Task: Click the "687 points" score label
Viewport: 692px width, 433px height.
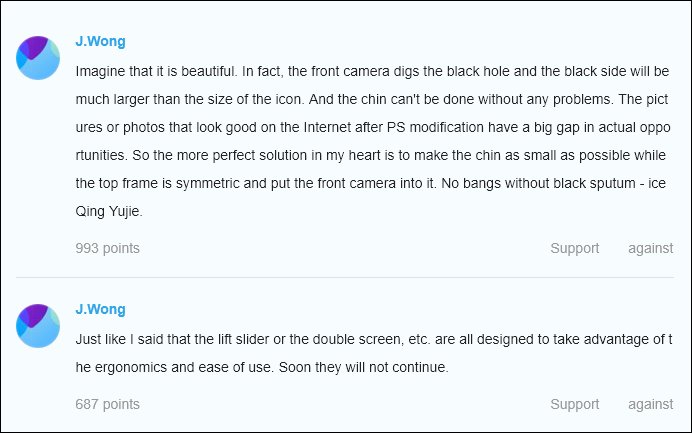Action: (x=107, y=404)
